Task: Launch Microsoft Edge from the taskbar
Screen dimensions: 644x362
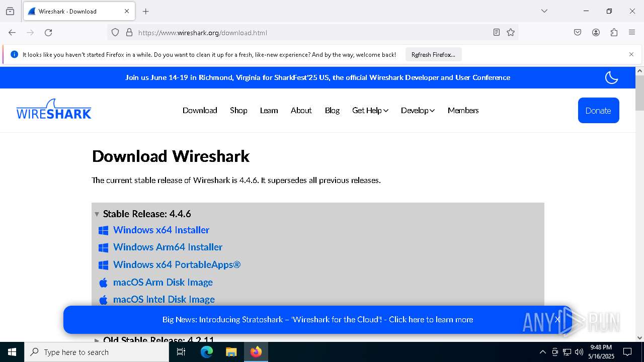Action: click(207, 352)
